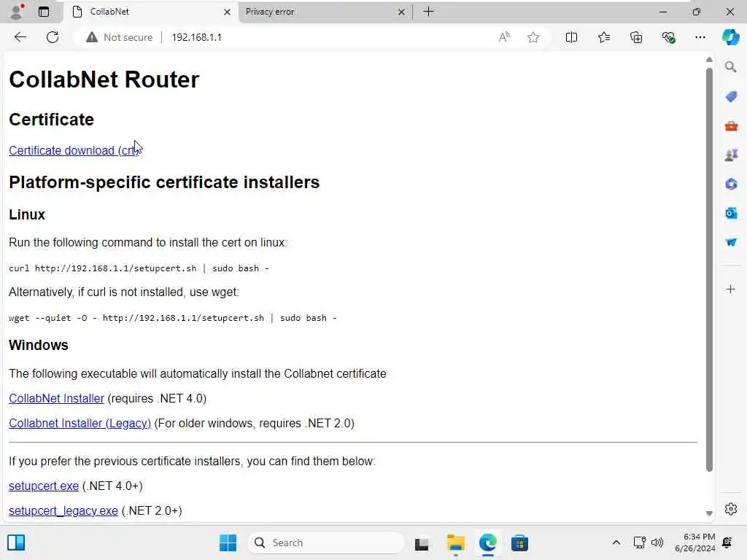Click the vertical scrollbar thumb

pos(709,270)
